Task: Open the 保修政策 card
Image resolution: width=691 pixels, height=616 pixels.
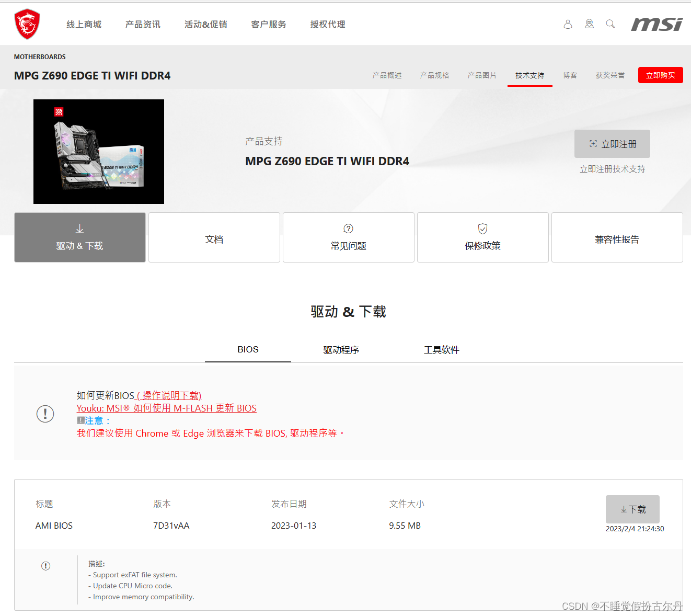Action: (483, 237)
